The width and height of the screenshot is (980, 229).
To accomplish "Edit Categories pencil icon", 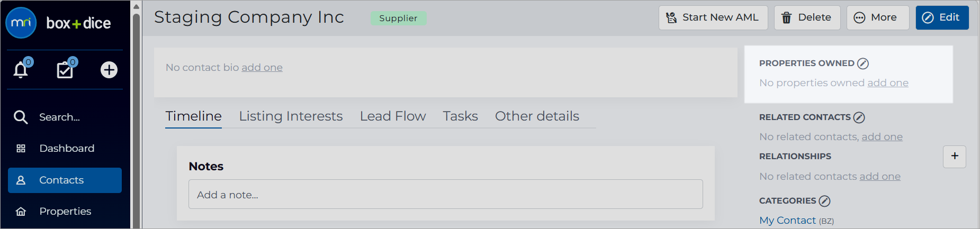I will click(x=825, y=201).
